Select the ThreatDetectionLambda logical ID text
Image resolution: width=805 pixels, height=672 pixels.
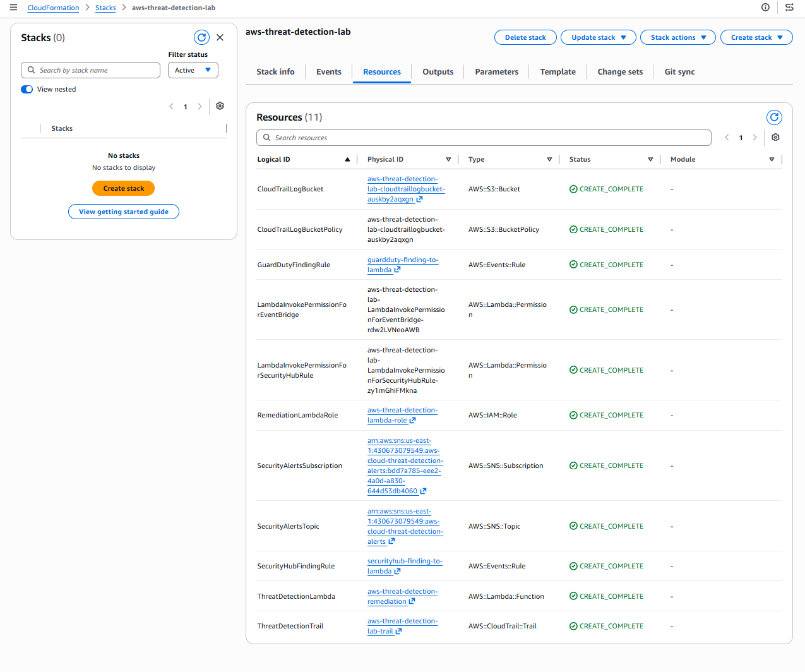pyautogui.click(x=296, y=596)
